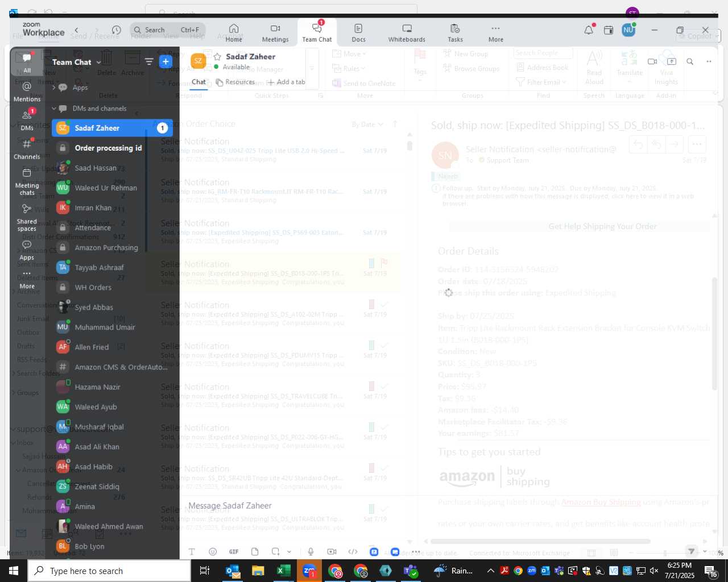Image resolution: width=728 pixels, height=582 pixels.
Task: Open Mentions in the sidebar
Action: [27, 92]
